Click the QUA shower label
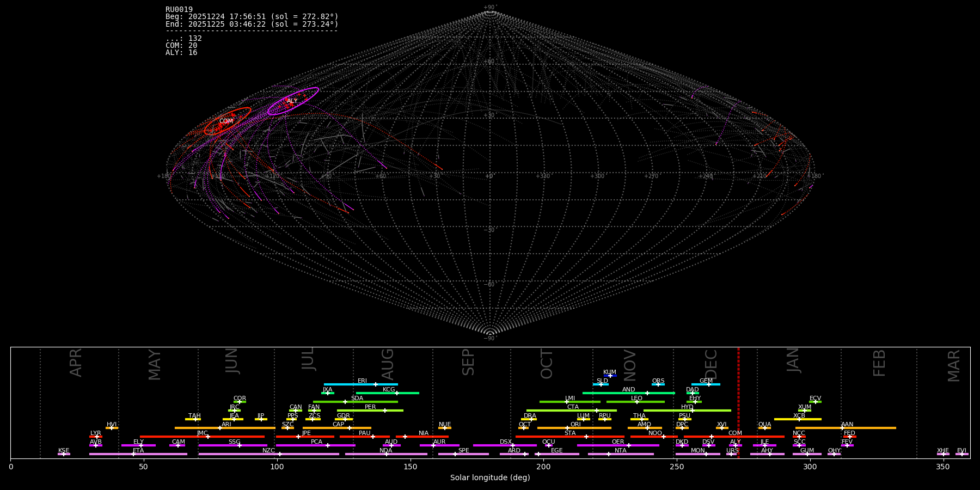980x490 pixels. 765,424
